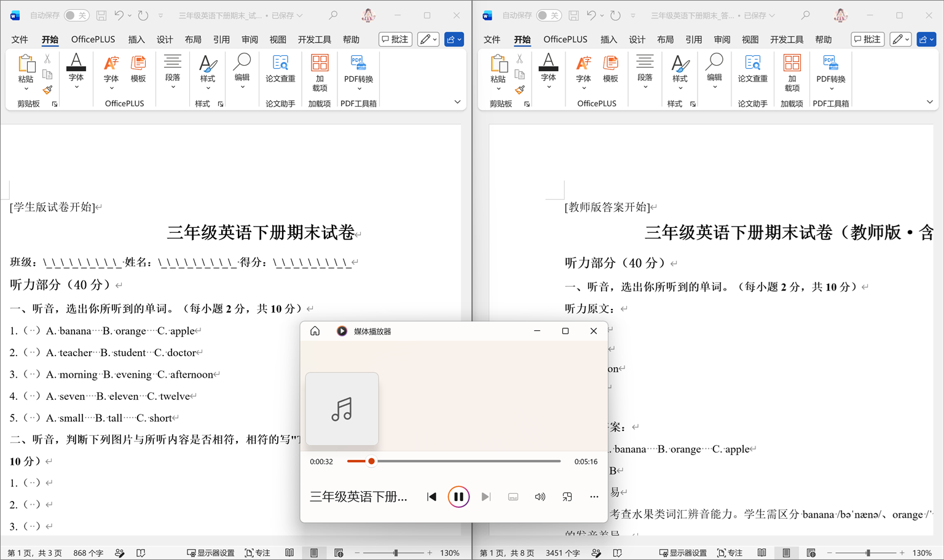Screen dimensions: 944x560
Task: Toggle subtitles button in media player
Action: click(513, 497)
